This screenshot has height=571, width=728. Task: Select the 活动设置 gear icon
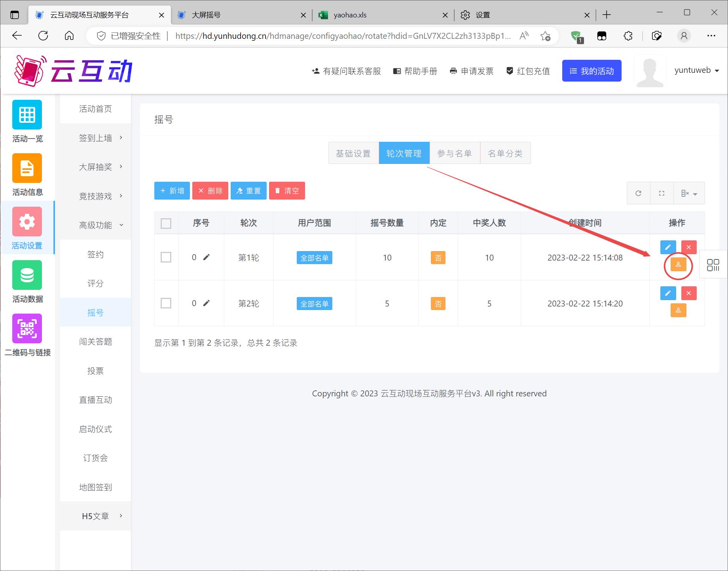27,221
